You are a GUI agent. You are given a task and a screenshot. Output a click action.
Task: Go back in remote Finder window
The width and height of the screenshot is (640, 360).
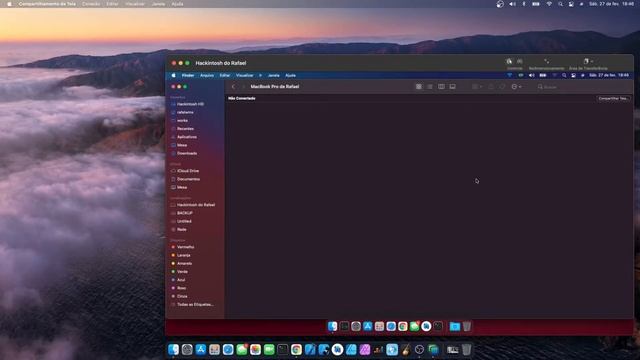[x=233, y=87]
